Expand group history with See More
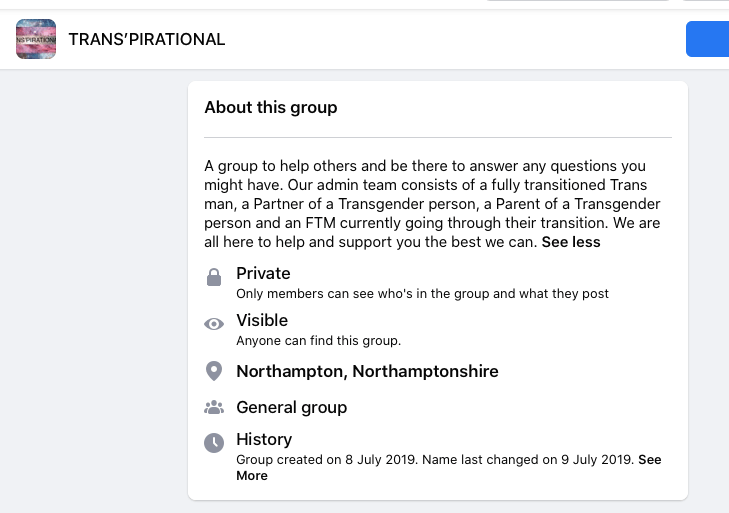Screen dimensions: 729x513 point(649,461)
